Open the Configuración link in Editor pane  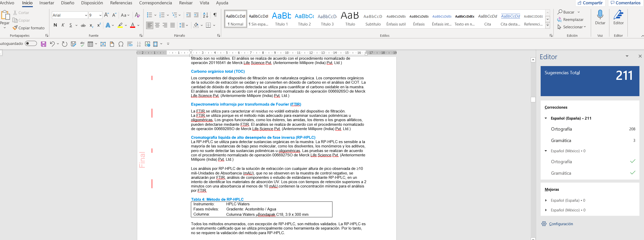[561, 224]
